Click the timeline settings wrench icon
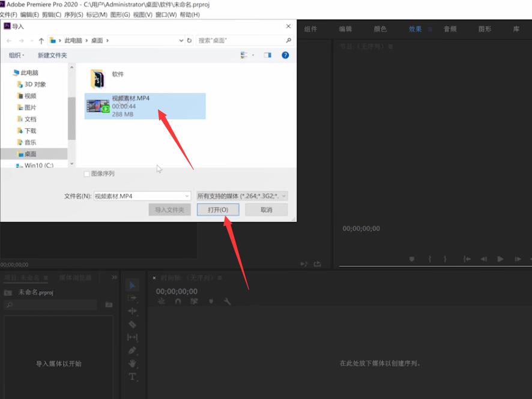 click(x=227, y=301)
